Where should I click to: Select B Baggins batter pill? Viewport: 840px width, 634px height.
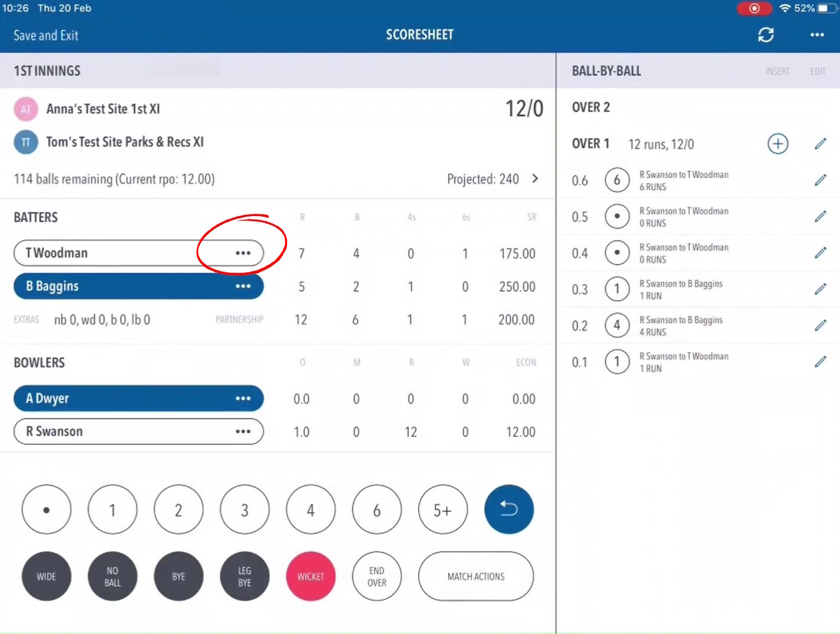139,286
